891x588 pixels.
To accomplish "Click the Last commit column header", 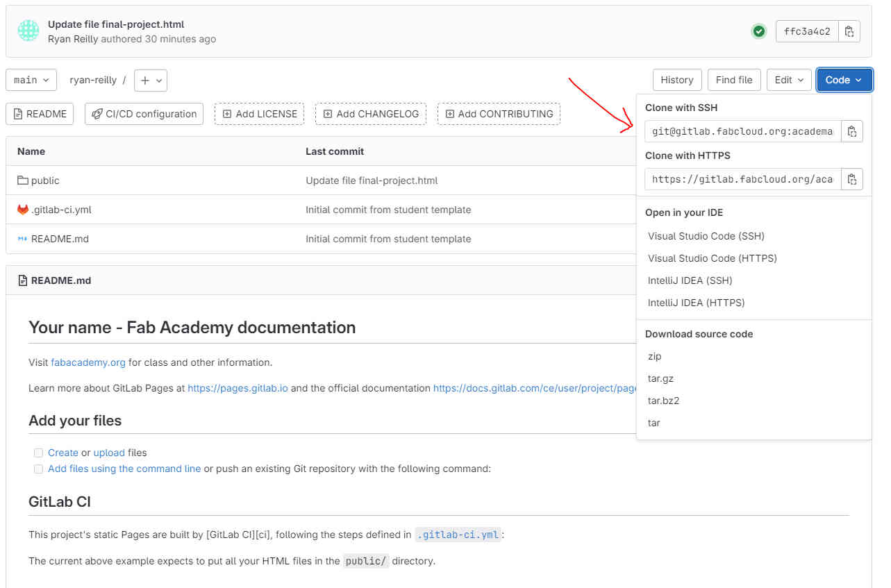I will (335, 151).
